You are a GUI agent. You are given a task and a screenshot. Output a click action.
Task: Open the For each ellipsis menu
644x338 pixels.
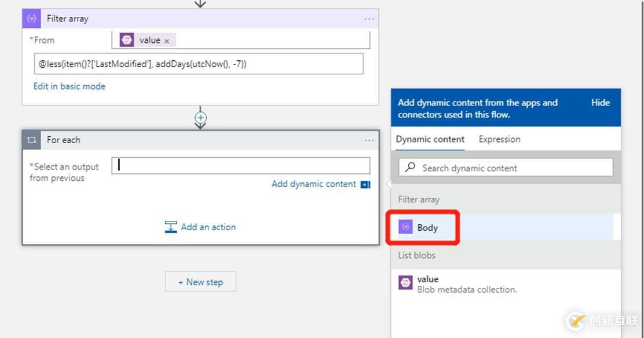click(369, 140)
